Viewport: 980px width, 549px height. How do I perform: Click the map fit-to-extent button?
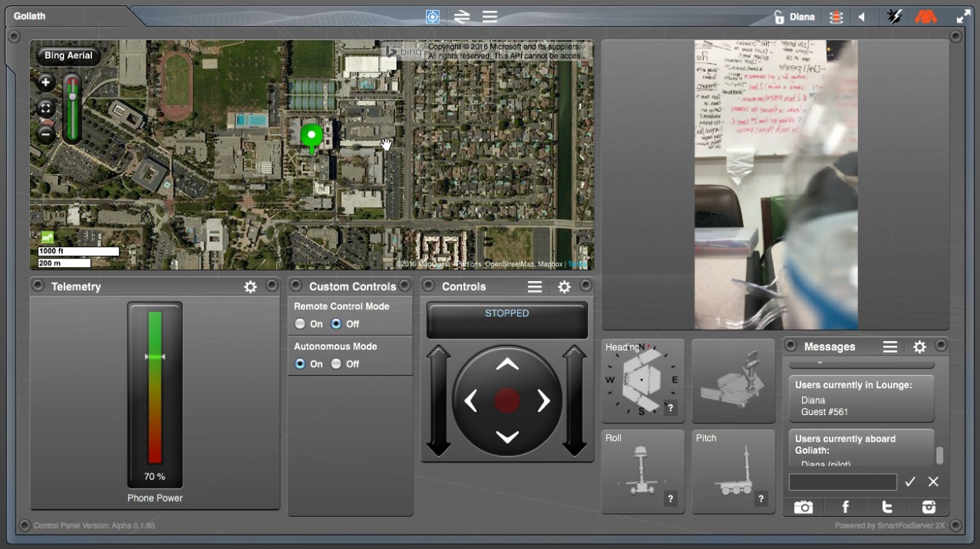coord(46,109)
